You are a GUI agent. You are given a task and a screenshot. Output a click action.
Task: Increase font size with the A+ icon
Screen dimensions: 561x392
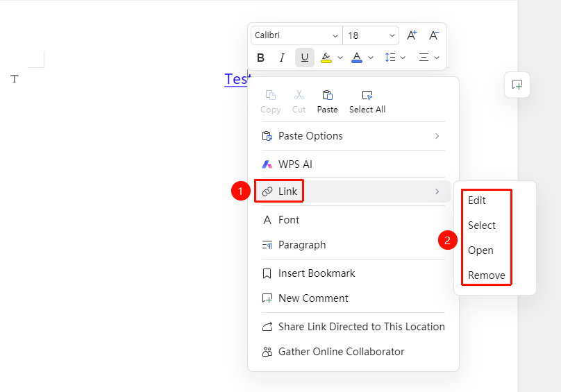tap(412, 35)
